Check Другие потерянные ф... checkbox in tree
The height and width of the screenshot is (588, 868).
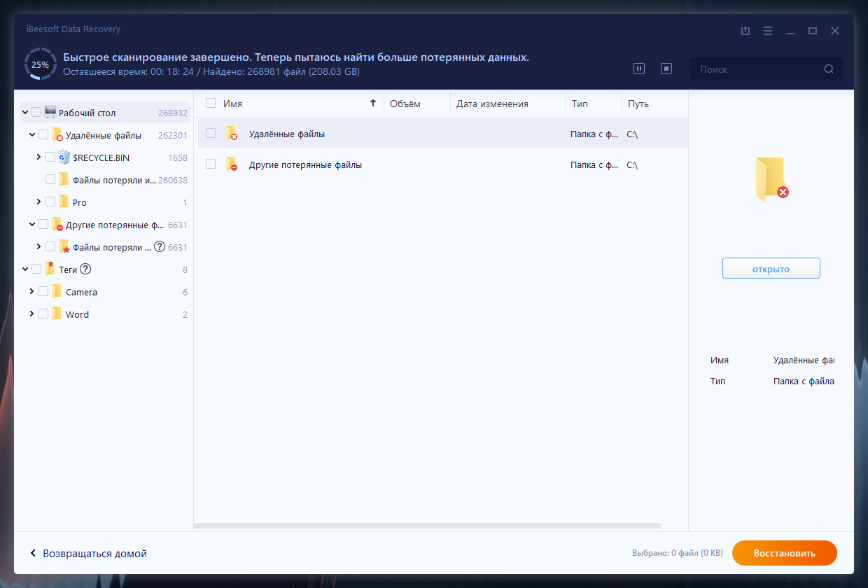pyautogui.click(x=43, y=224)
